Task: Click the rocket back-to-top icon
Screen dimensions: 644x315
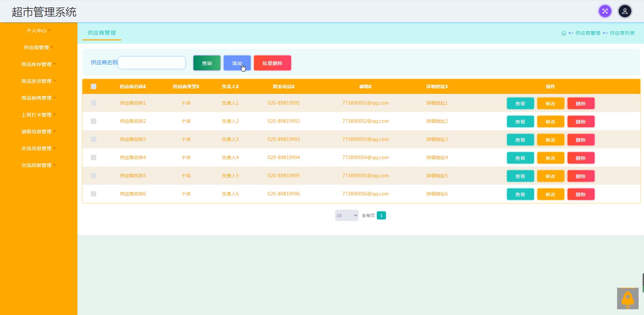Action: [628, 299]
